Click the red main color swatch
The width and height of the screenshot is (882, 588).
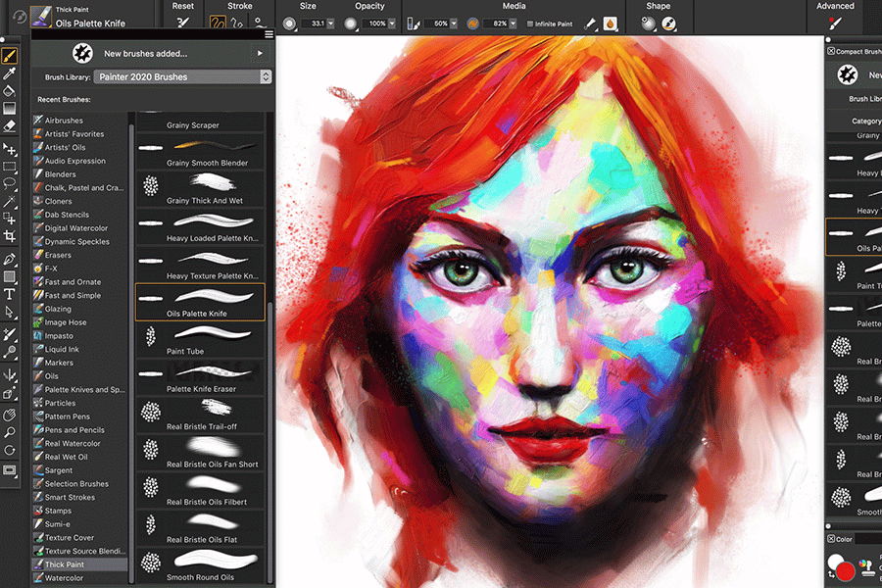click(845, 572)
